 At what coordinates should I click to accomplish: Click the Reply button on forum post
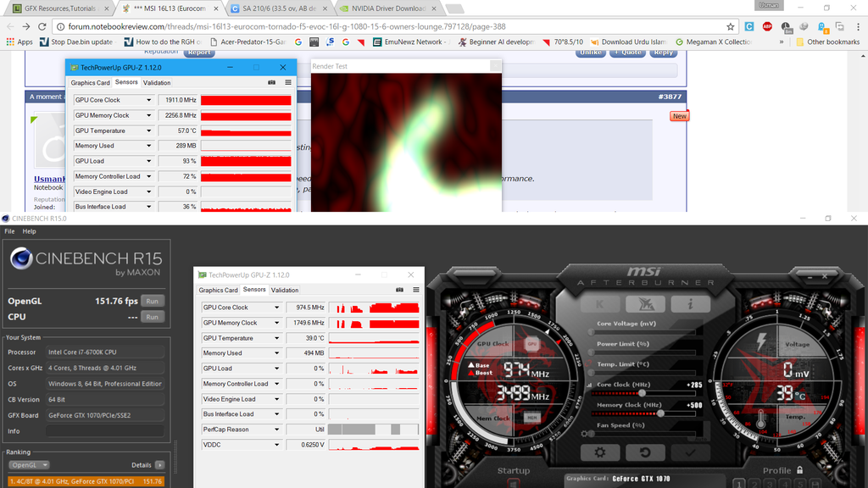pos(663,53)
